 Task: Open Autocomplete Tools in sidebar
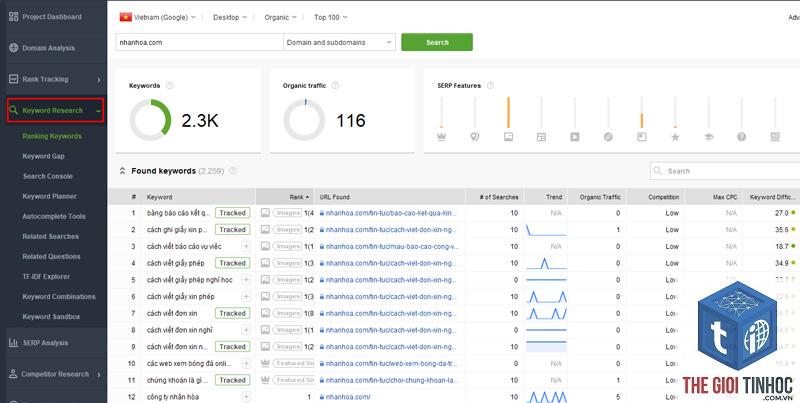54,216
